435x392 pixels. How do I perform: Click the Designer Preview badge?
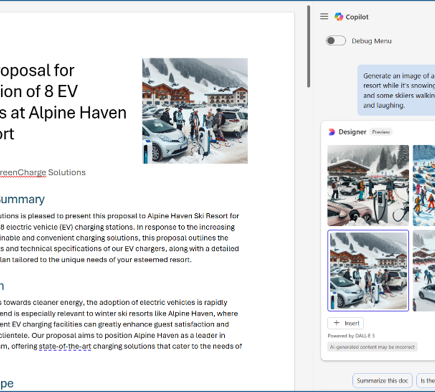pos(381,132)
